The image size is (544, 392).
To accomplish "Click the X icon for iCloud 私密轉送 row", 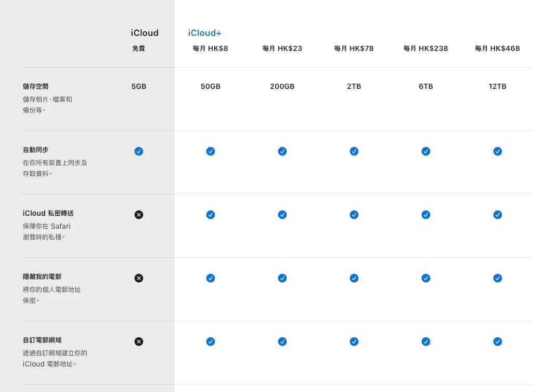I will point(139,215).
